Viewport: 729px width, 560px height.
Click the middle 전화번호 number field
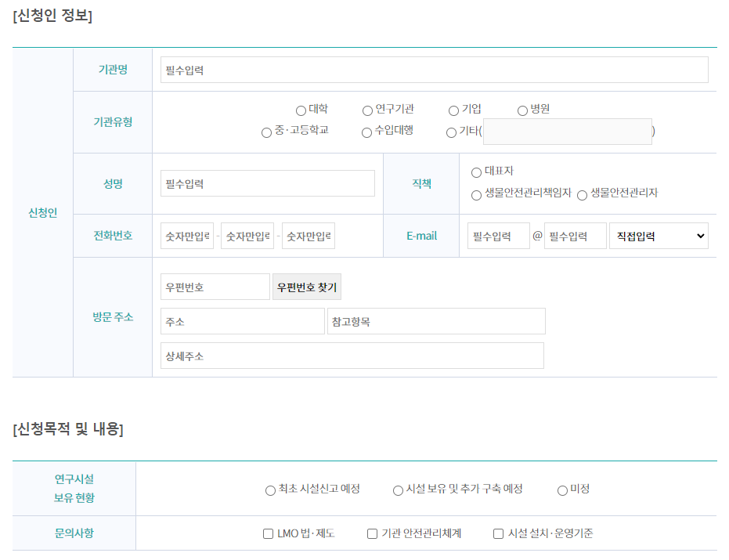247,236
